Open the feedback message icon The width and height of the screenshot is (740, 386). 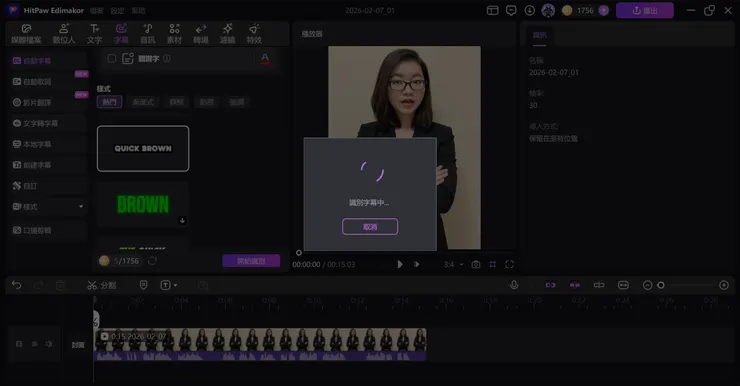click(x=511, y=10)
